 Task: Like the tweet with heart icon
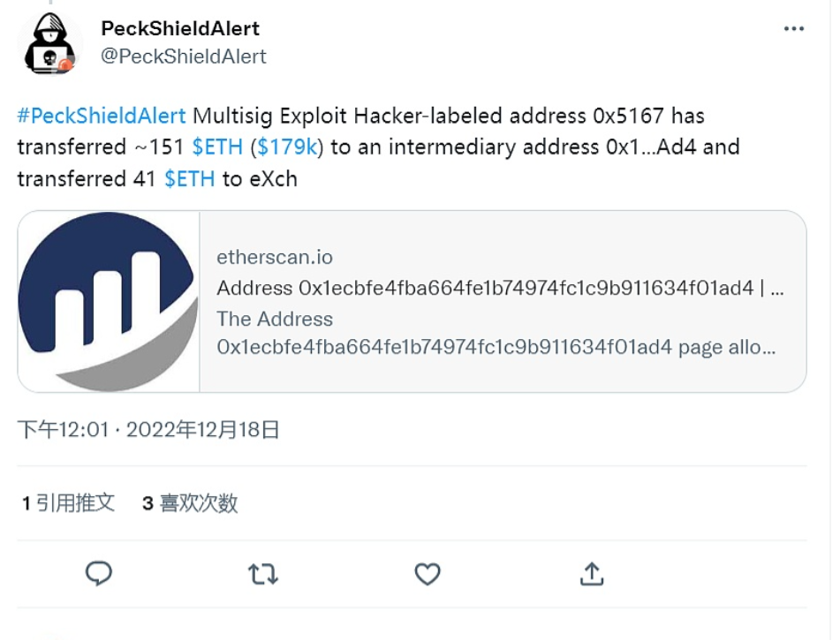(428, 575)
